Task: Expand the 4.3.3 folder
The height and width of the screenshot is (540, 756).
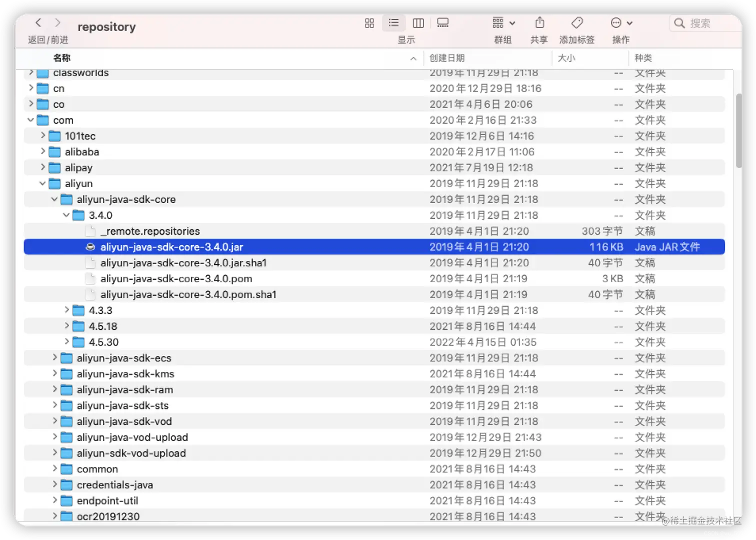Action: [x=66, y=310]
